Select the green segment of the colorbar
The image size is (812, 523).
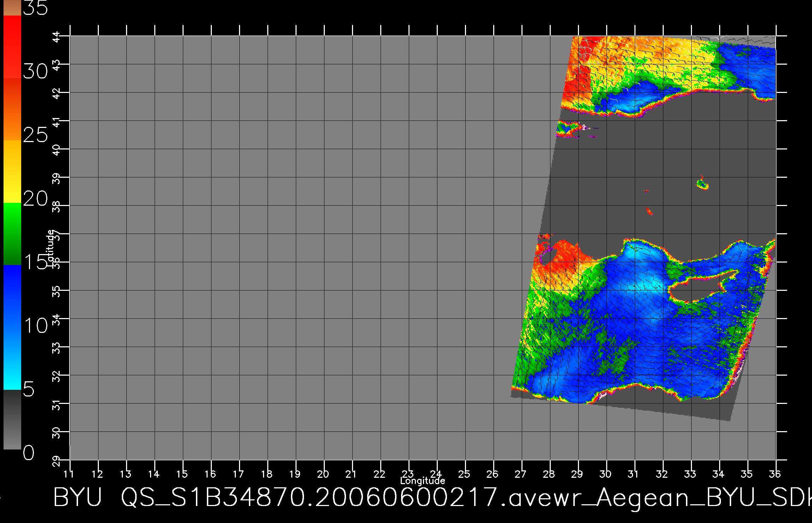pyautogui.click(x=12, y=234)
